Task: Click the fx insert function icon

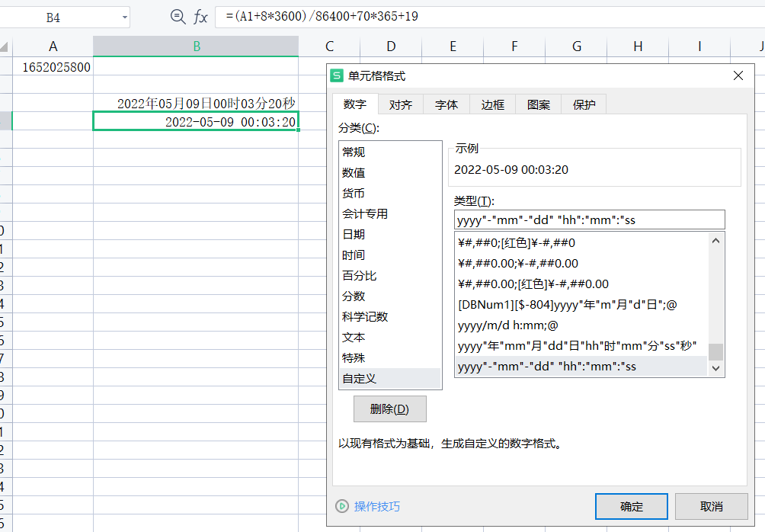Action: [x=200, y=17]
